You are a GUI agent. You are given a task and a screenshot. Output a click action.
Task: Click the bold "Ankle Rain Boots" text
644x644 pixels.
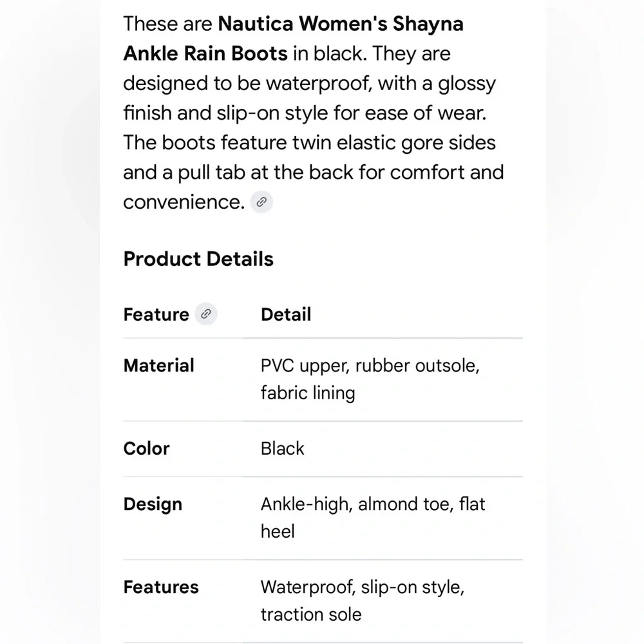click(x=205, y=53)
